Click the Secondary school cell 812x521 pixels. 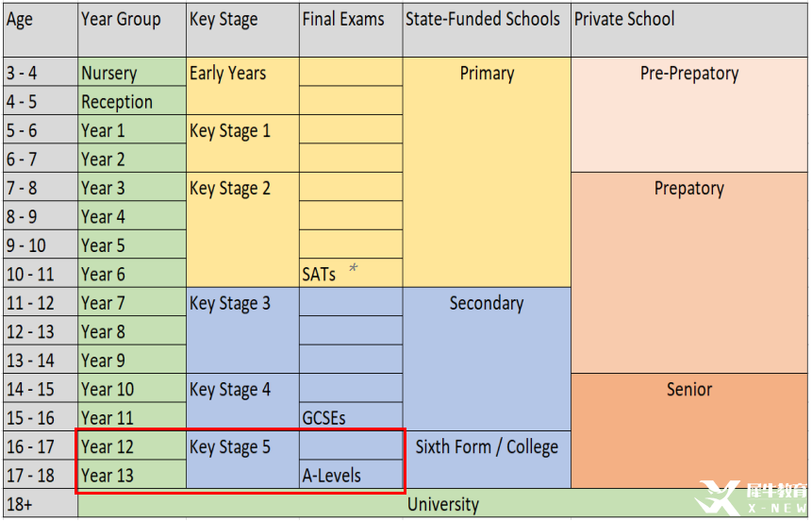pos(487,304)
